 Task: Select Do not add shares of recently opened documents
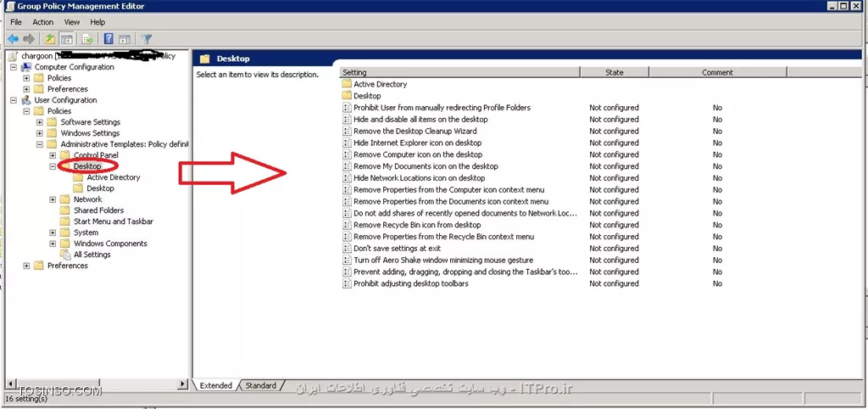[465, 213]
